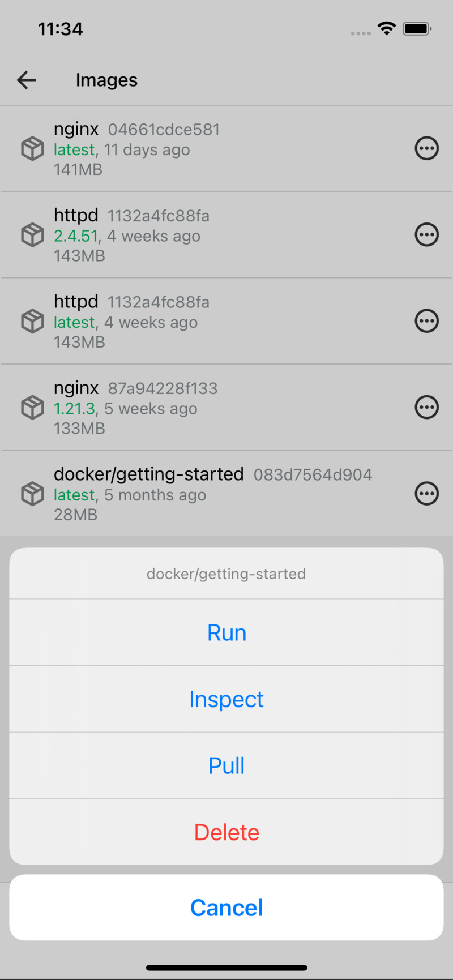The height and width of the screenshot is (980, 453).
Task: Tap the battery indicator in status bar
Action: click(x=417, y=28)
